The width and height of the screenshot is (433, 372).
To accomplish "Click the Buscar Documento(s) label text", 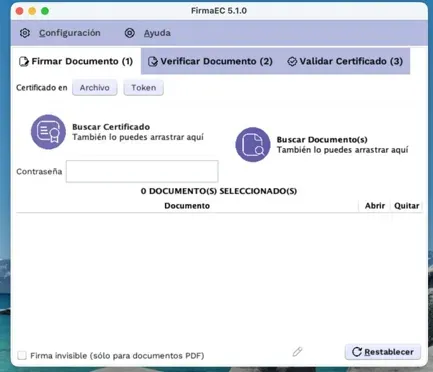I will (322, 139).
